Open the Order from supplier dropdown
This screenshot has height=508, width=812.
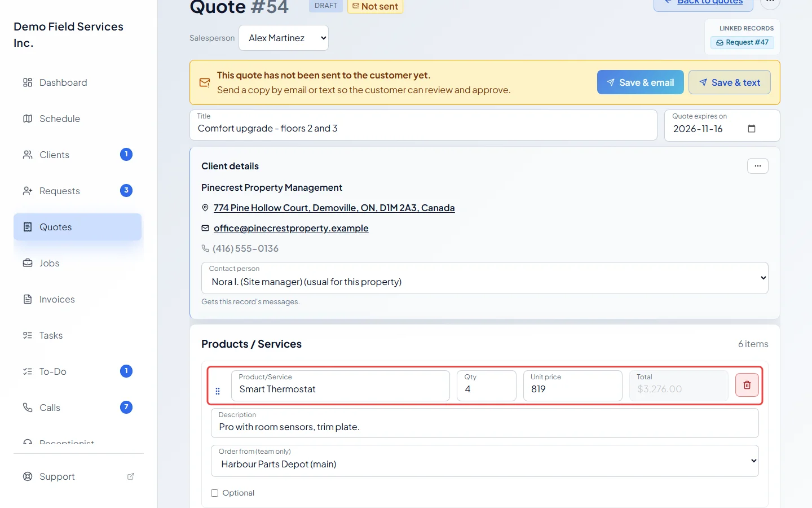click(485, 461)
